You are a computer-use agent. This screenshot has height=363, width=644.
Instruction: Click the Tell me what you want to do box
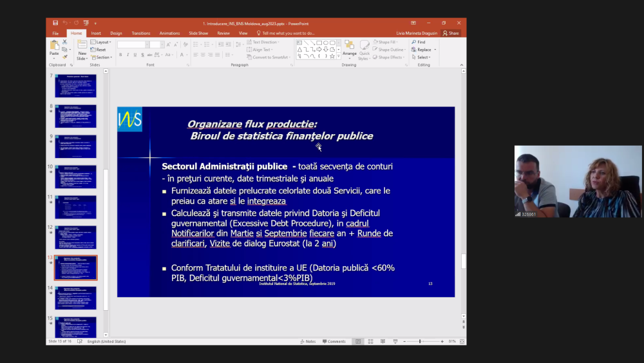coord(286,34)
